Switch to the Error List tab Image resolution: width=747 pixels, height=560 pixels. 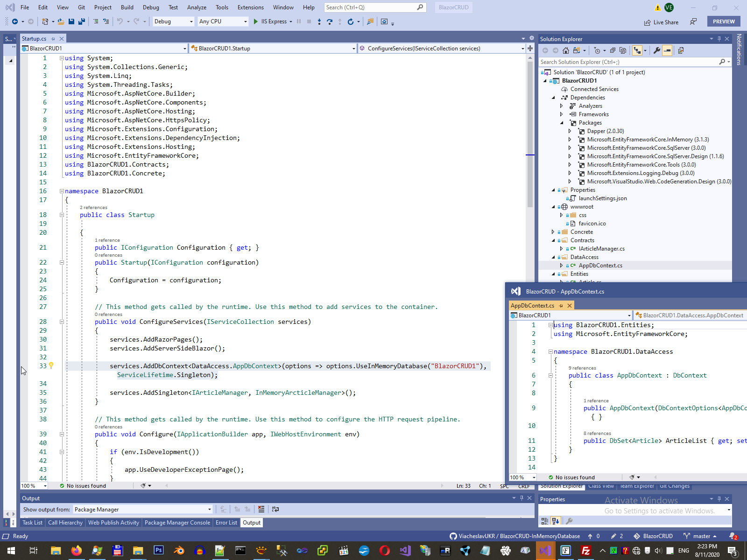(226, 523)
